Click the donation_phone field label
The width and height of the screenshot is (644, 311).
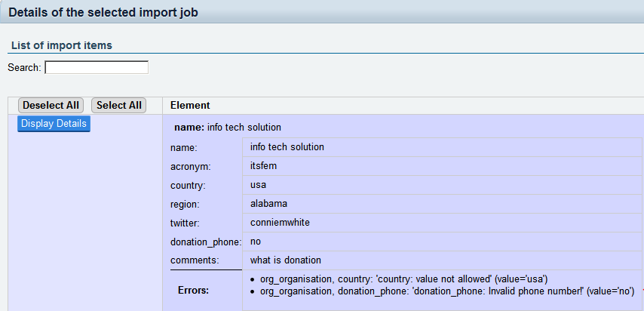206,242
